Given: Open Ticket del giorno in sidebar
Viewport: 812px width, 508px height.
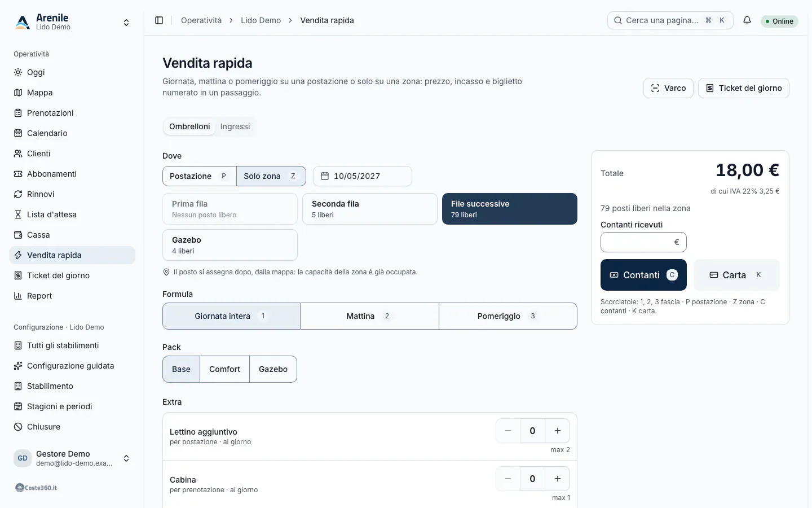Looking at the screenshot, I should pos(72,275).
